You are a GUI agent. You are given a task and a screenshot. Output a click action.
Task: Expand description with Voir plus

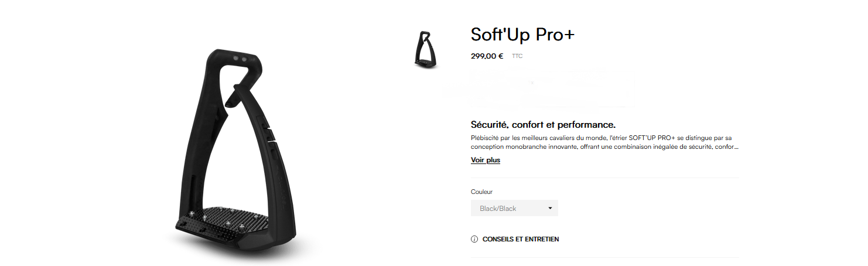point(486,160)
